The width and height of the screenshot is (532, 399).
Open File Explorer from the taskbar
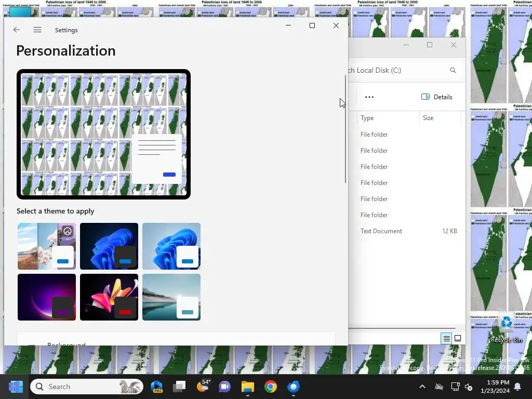pos(248,387)
